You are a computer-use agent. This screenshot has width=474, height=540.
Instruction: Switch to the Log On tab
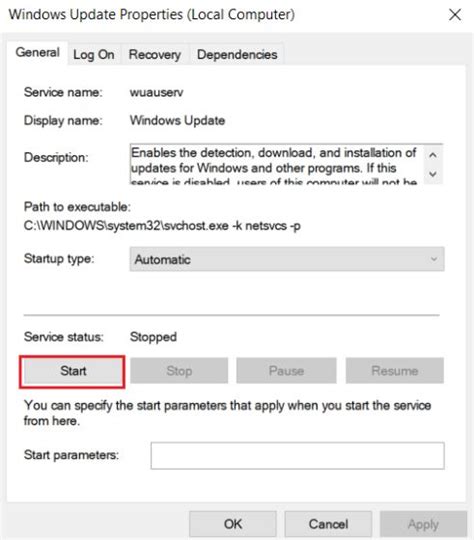(x=94, y=54)
